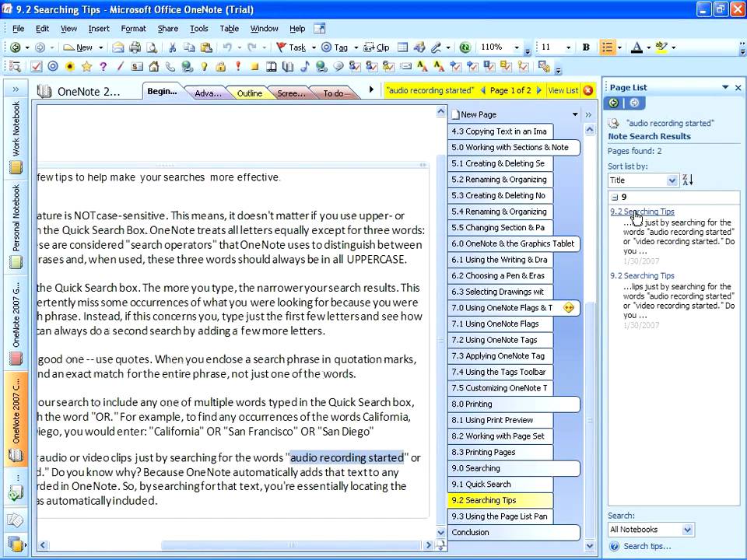Click the Back navigation arrow in toolbar
The image size is (747, 560).
pos(16,47)
